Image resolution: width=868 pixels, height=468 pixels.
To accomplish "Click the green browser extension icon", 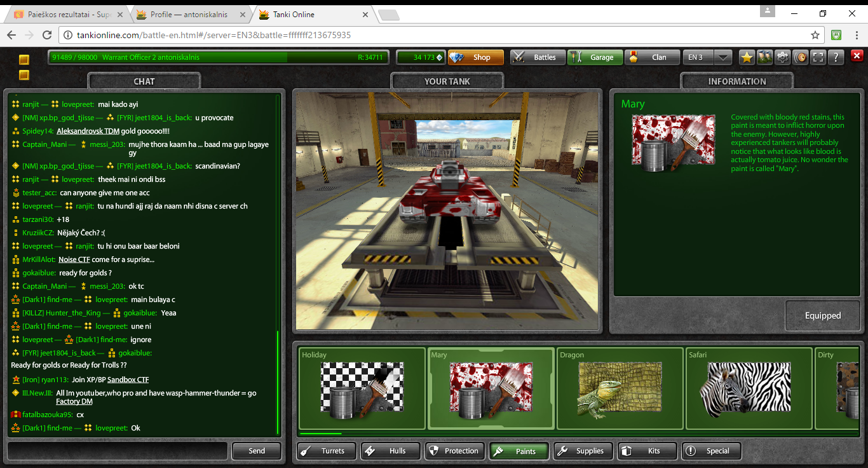I will coord(837,35).
